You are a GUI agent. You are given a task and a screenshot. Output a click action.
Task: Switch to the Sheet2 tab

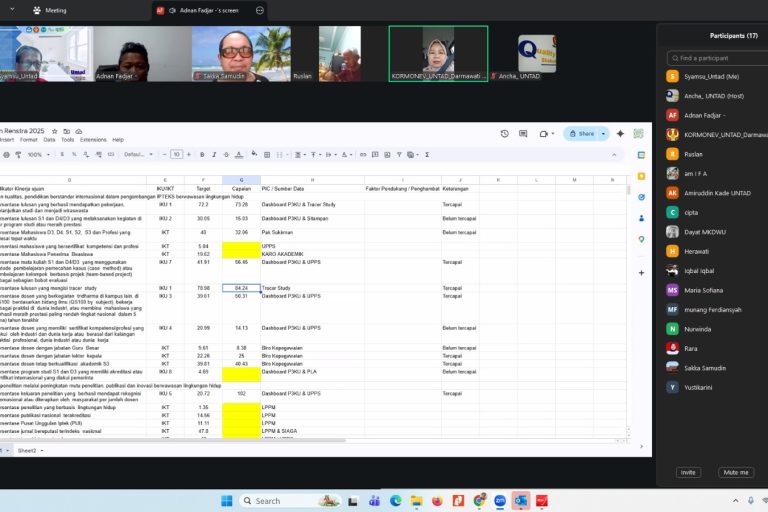click(x=27, y=451)
